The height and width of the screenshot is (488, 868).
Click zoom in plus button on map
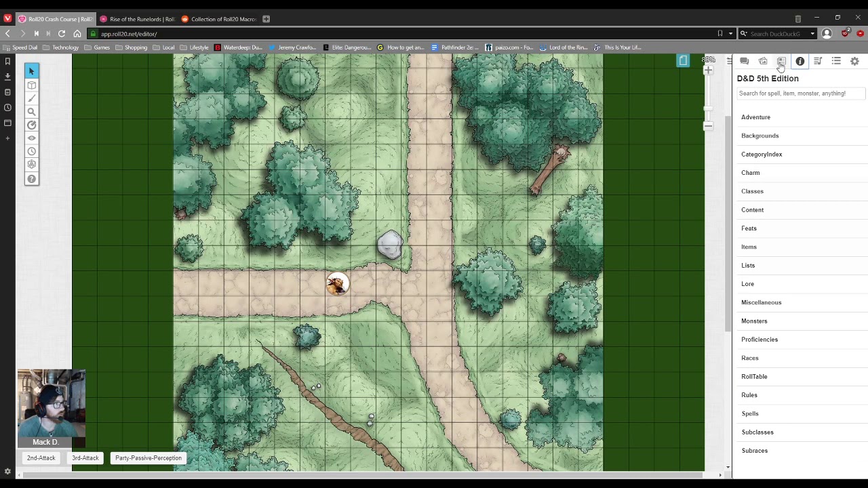(708, 70)
